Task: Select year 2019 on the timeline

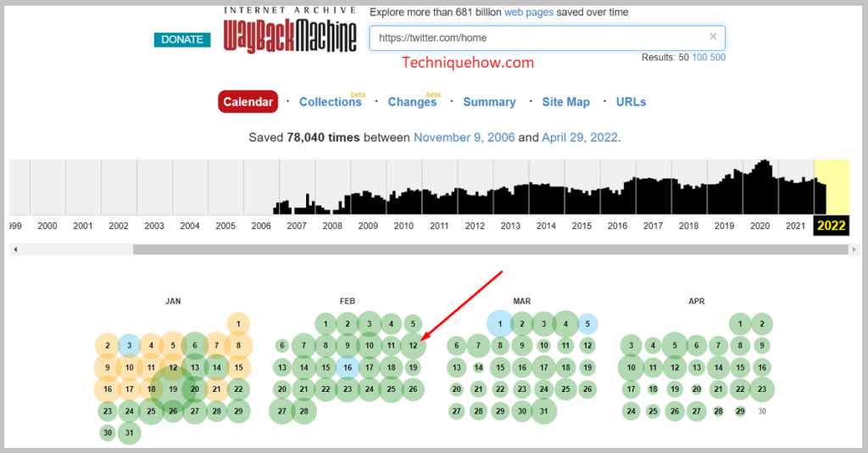Action: (x=724, y=226)
